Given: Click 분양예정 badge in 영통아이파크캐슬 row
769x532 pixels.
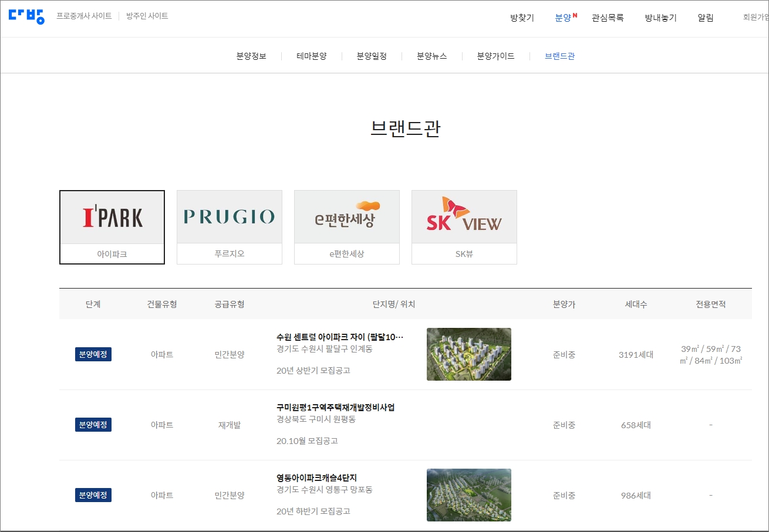Looking at the screenshot, I should coord(93,495).
